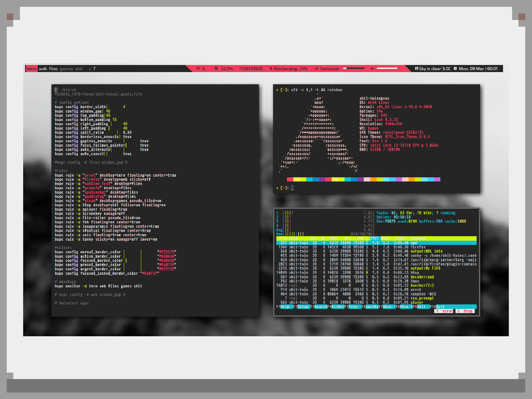Open F6 SortBy in htop
This screenshot has height=399, width=532.
(370, 307)
